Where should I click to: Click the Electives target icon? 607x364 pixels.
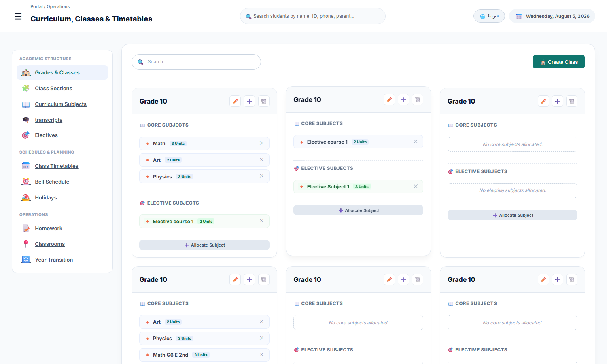26,135
